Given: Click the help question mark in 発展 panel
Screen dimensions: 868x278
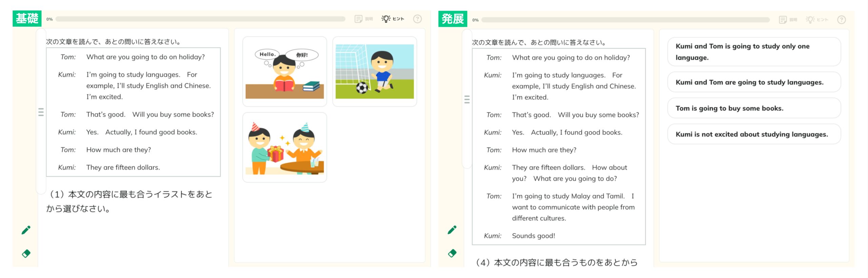Looking at the screenshot, I should point(842,20).
